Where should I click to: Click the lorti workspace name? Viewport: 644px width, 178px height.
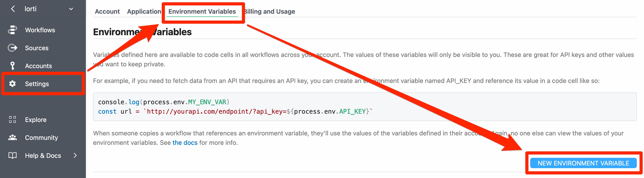click(30, 9)
